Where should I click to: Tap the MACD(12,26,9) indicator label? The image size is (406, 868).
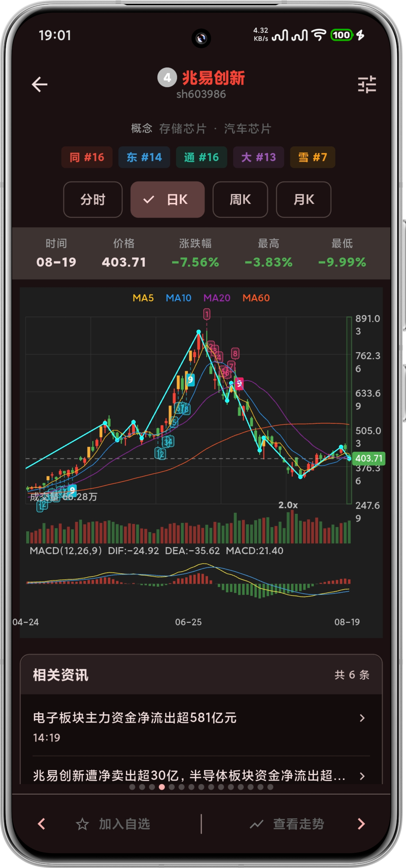[66, 551]
